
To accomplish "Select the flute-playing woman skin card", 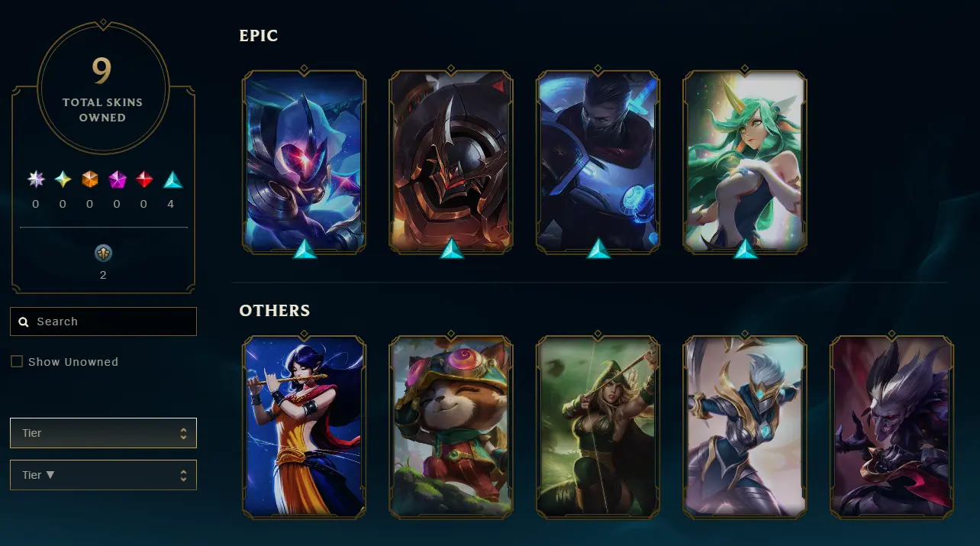I will tap(304, 428).
